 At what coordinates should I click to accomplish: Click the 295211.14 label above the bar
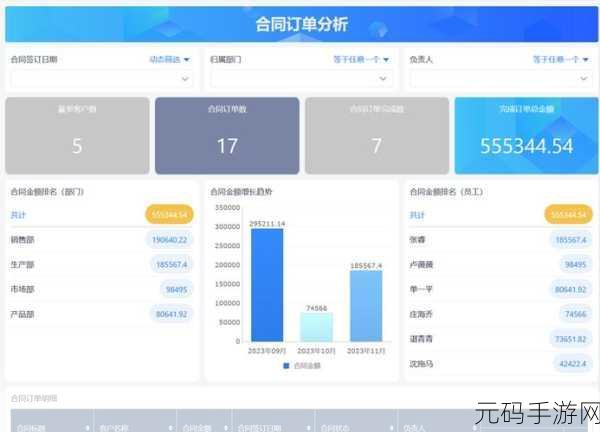tap(267, 223)
